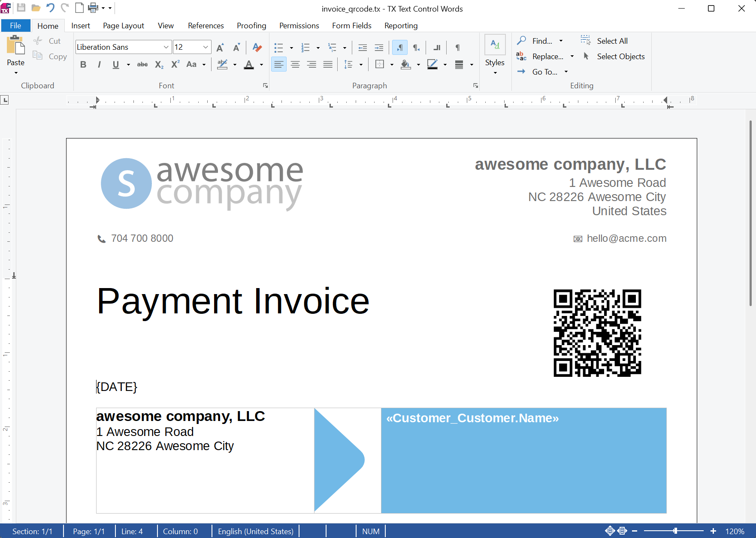Click the vertical scrollbar thumb

tap(750, 213)
